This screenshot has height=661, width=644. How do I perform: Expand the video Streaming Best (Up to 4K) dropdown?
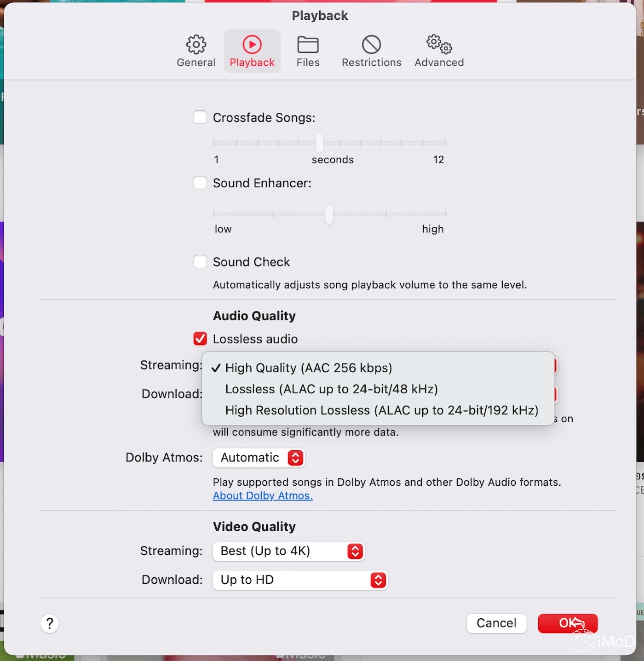[288, 551]
